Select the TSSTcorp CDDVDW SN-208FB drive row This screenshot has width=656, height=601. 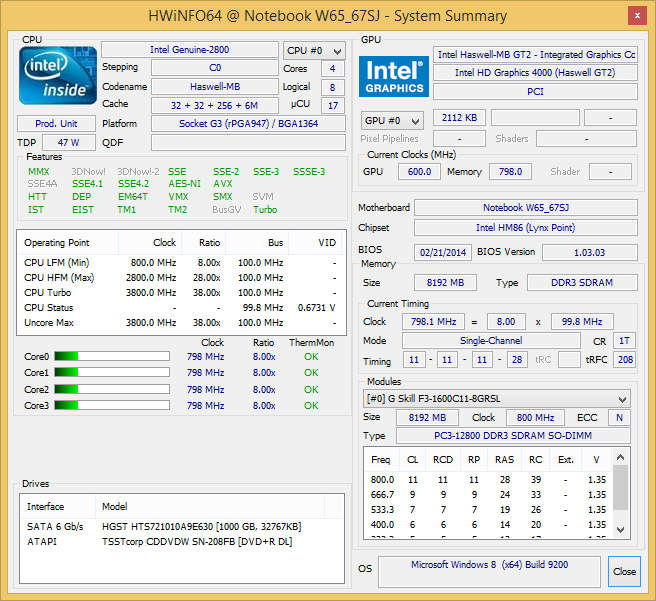pyautogui.click(x=182, y=542)
